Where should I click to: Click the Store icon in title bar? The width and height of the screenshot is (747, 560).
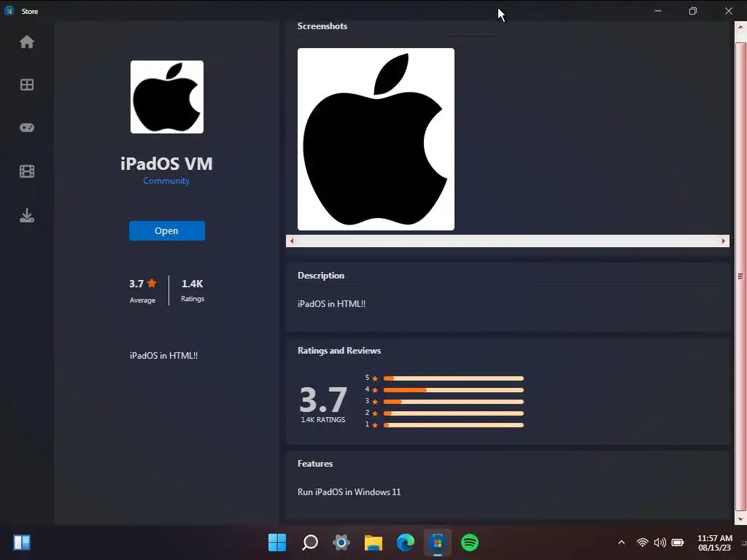(9, 10)
